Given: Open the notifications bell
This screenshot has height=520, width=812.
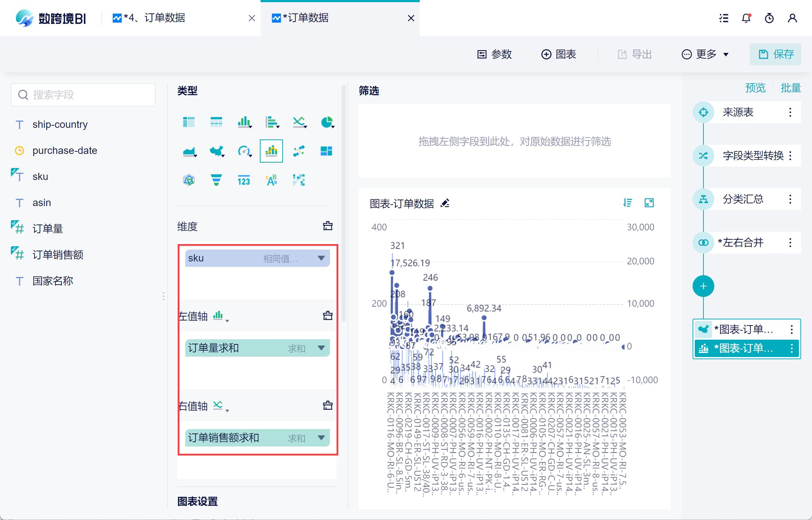Looking at the screenshot, I should 746,18.
